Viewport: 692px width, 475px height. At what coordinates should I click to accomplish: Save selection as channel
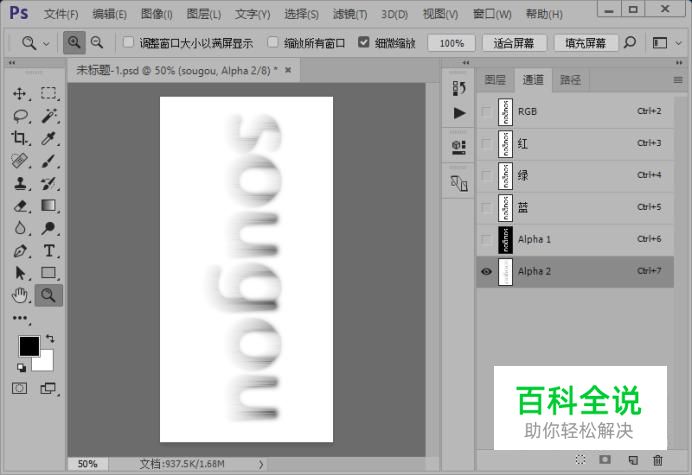[x=605, y=460]
